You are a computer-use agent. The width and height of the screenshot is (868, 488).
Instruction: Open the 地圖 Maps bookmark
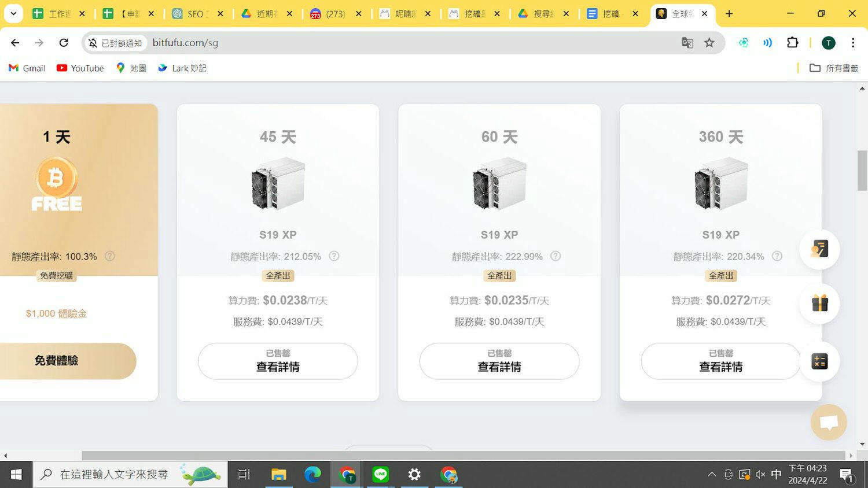pos(131,68)
